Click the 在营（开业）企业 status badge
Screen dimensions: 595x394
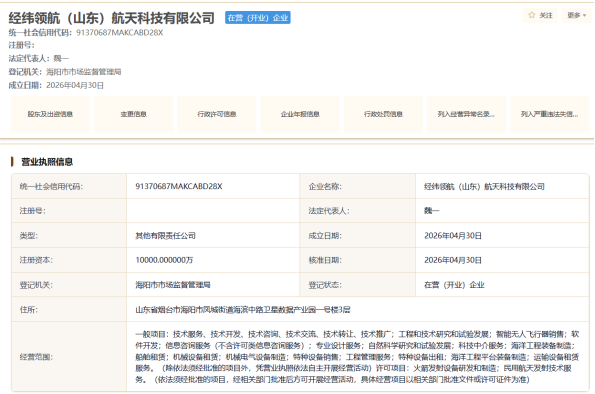(x=258, y=17)
